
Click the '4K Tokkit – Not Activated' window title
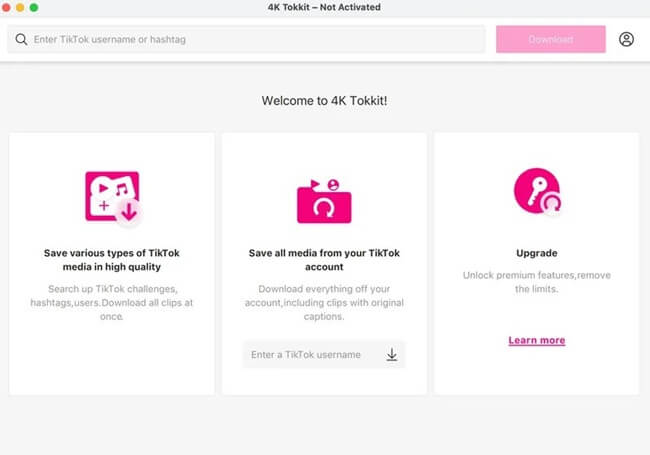click(x=324, y=7)
